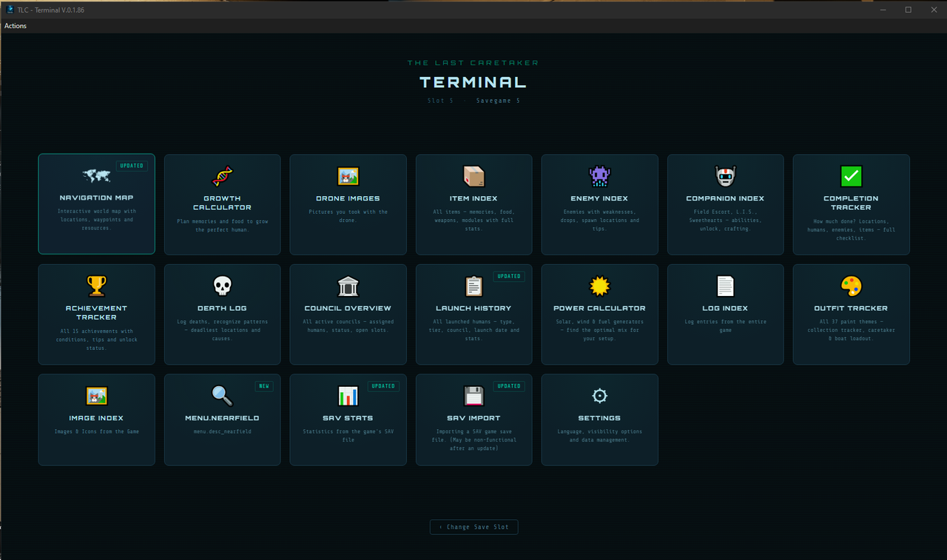Click the paint palette icon on Outfit Tracker
The height and width of the screenshot is (560, 947).
click(x=851, y=286)
